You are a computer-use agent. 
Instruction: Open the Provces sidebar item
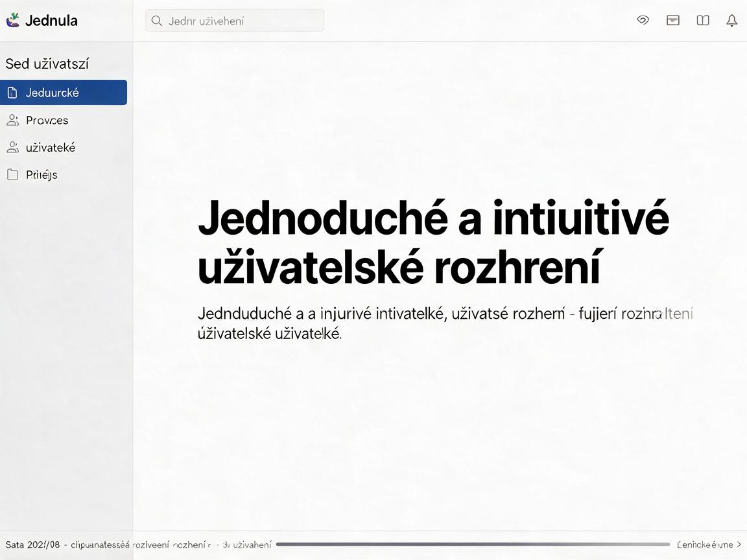click(x=64, y=120)
